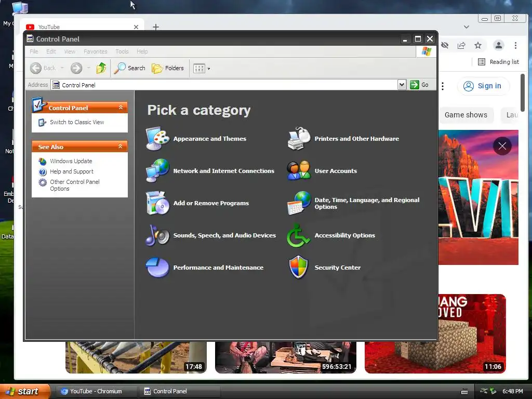Click the taskbar clock showing 6:48 PM
This screenshot has width=532, height=399.
point(513,391)
